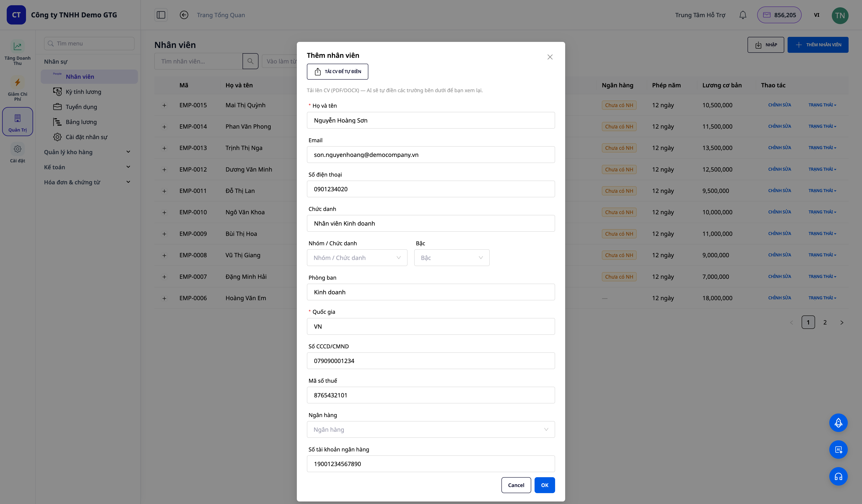
Task: Open Cài đặt nhân sự menu item
Action: pyautogui.click(x=89, y=137)
